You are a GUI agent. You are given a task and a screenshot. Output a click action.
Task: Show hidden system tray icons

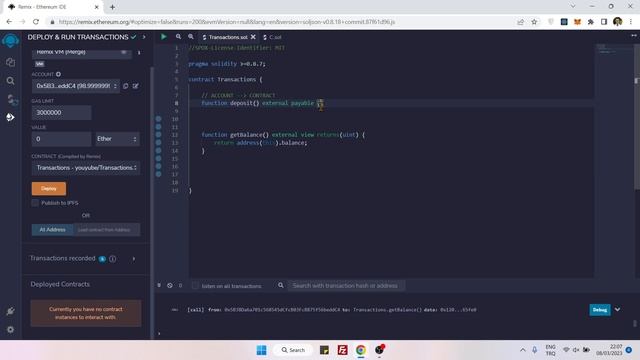pos(522,350)
